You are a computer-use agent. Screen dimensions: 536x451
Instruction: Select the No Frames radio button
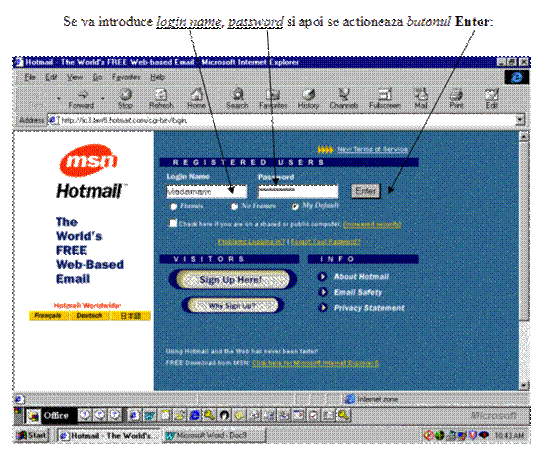pyautogui.click(x=234, y=206)
